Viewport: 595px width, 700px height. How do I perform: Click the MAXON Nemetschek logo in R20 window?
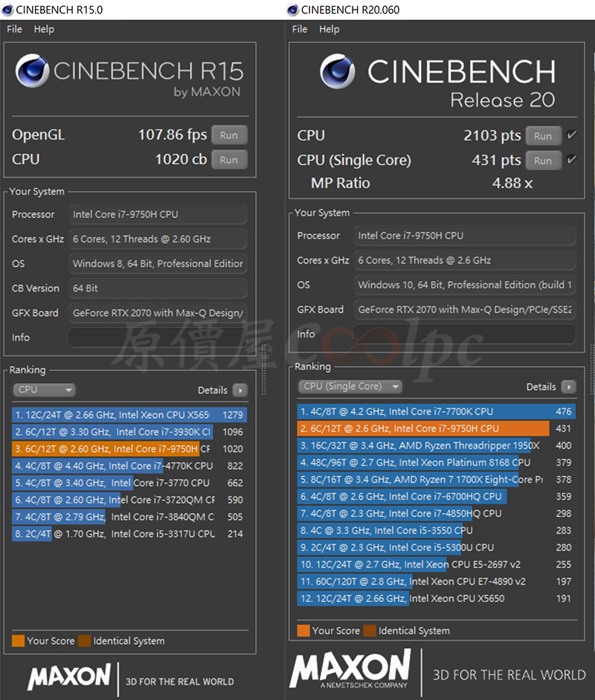coord(350,668)
